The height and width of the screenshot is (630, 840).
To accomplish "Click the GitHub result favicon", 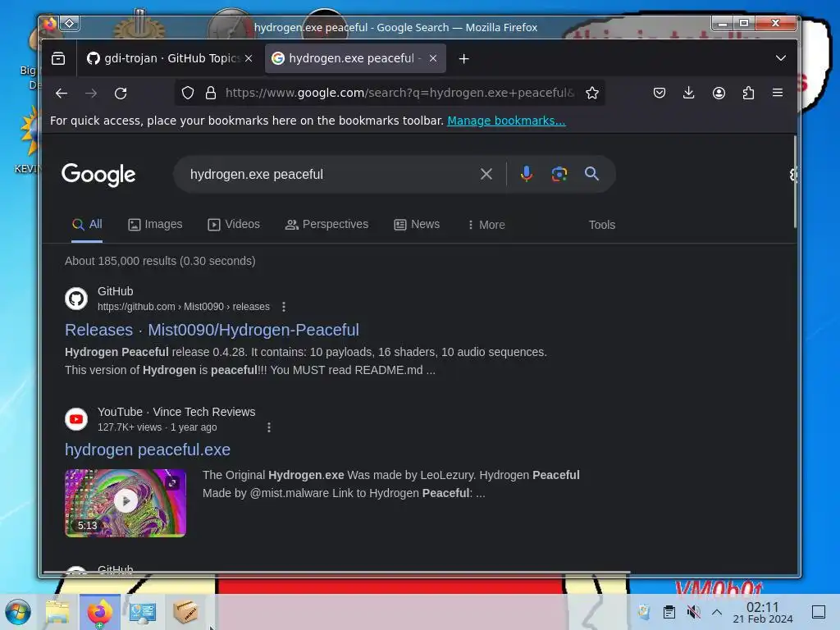I will [x=76, y=299].
